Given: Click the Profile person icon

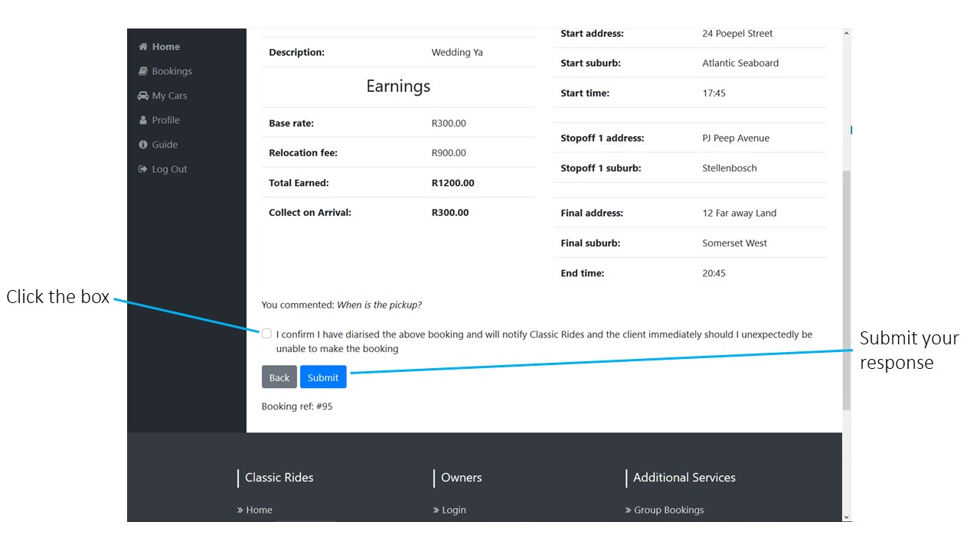Looking at the screenshot, I should [x=142, y=120].
